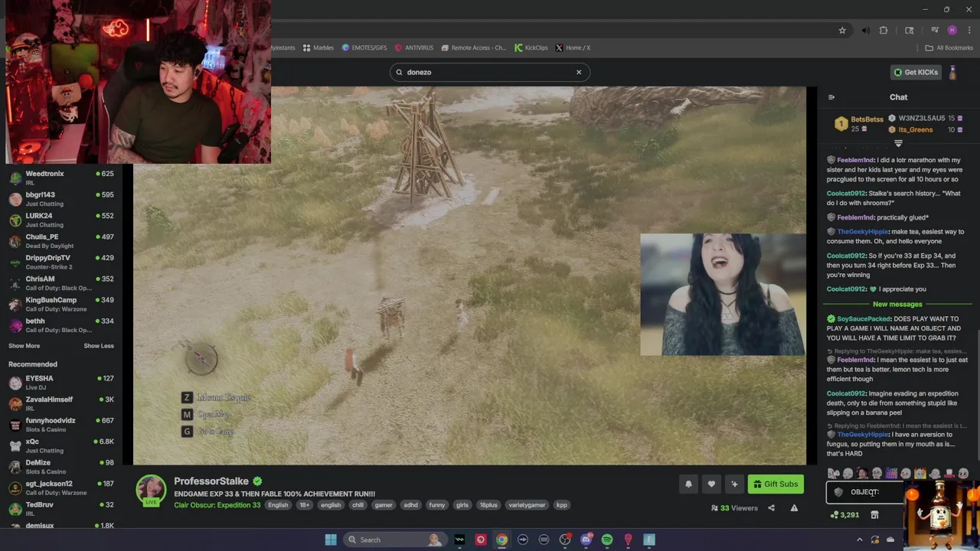Open recommended channel xQc
Viewport: 980px width, 551px height.
60,445
